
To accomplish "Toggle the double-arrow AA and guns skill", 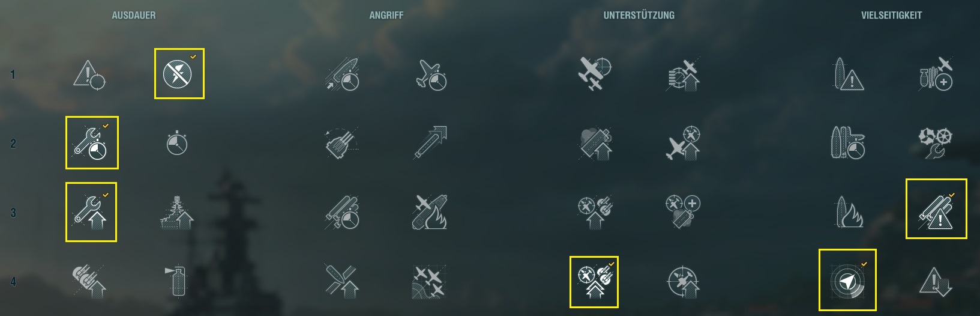I will (594, 282).
